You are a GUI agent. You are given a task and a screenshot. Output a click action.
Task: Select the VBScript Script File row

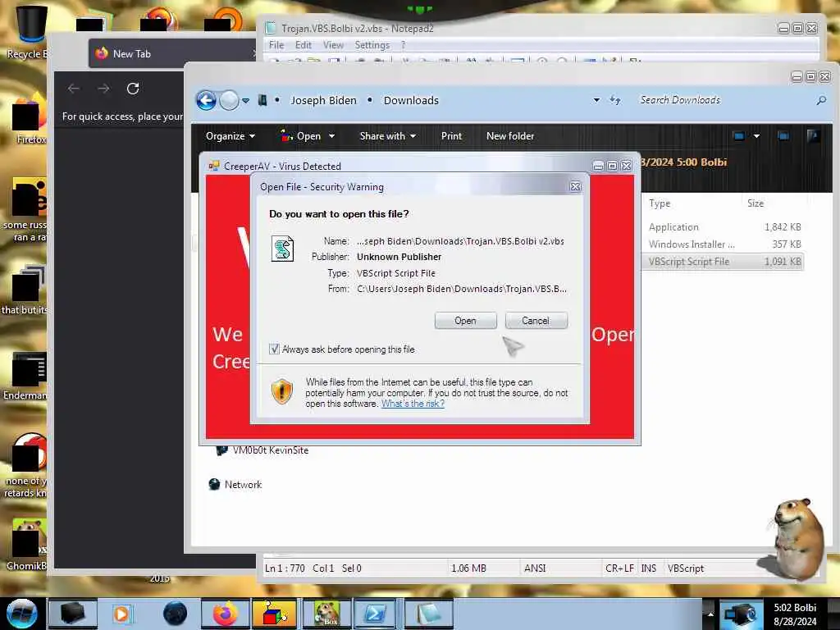click(x=724, y=262)
